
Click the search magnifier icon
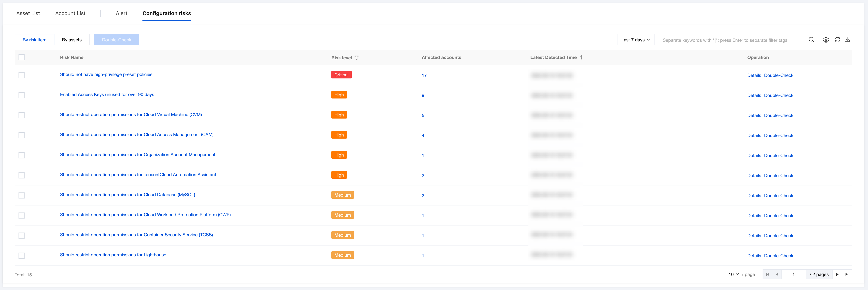(x=811, y=40)
